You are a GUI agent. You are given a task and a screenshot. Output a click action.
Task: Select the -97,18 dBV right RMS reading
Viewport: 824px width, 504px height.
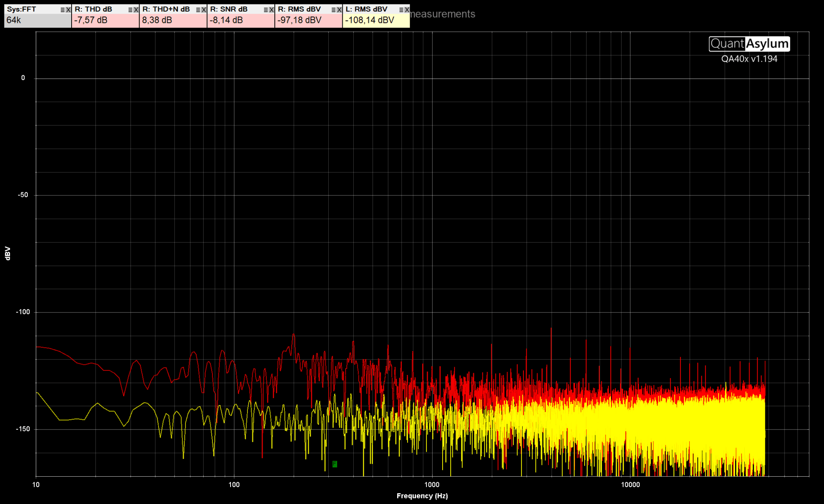[299, 20]
